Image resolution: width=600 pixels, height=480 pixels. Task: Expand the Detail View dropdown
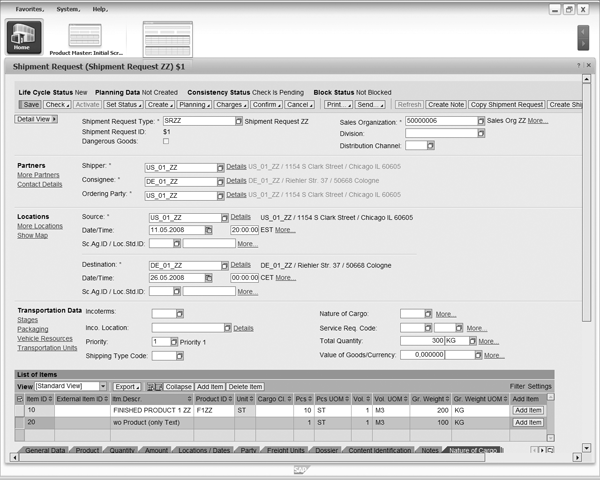(x=37, y=119)
